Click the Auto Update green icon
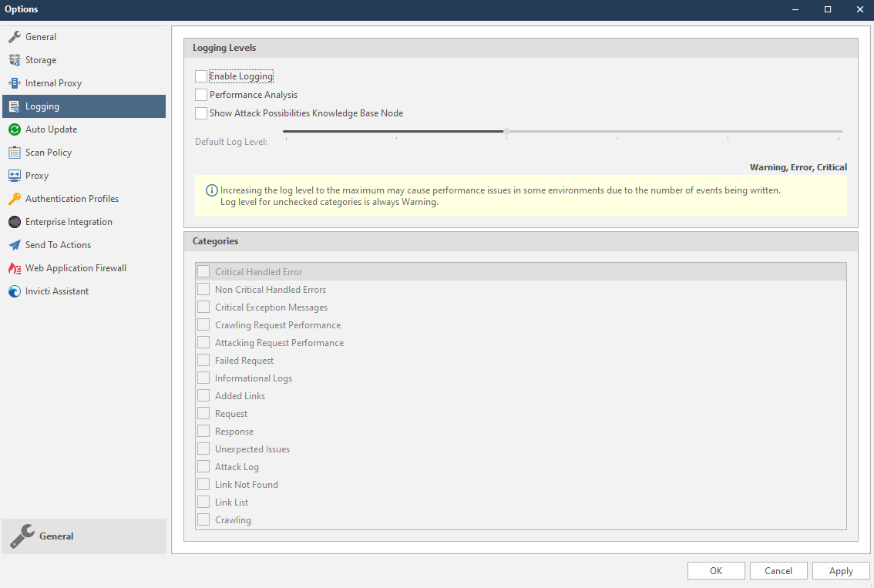The image size is (874, 588). [13, 129]
